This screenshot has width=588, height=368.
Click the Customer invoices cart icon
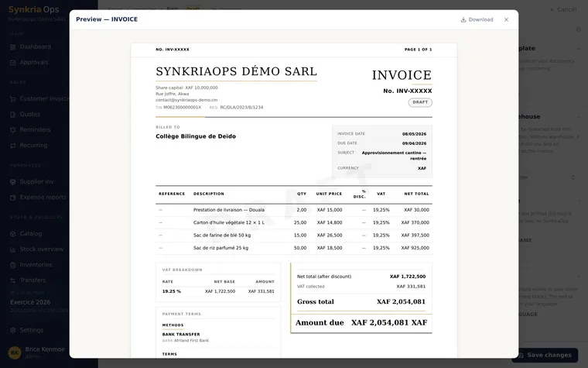12,98
